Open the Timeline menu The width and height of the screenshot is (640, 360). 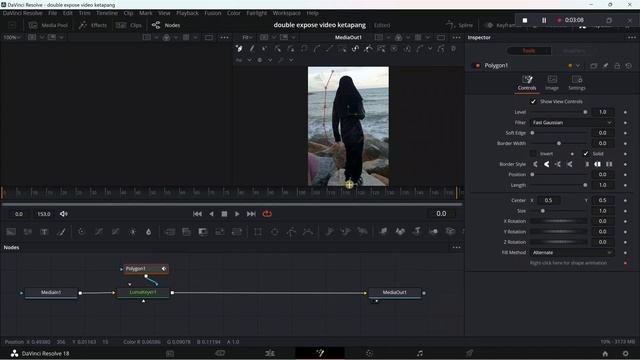click(107, 13)
